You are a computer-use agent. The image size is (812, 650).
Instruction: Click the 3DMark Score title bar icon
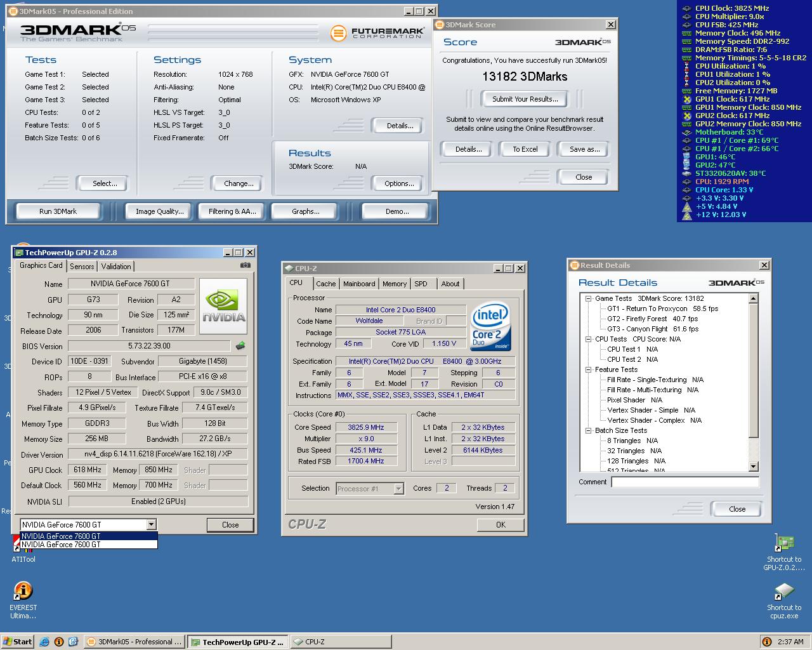[440, 25]
